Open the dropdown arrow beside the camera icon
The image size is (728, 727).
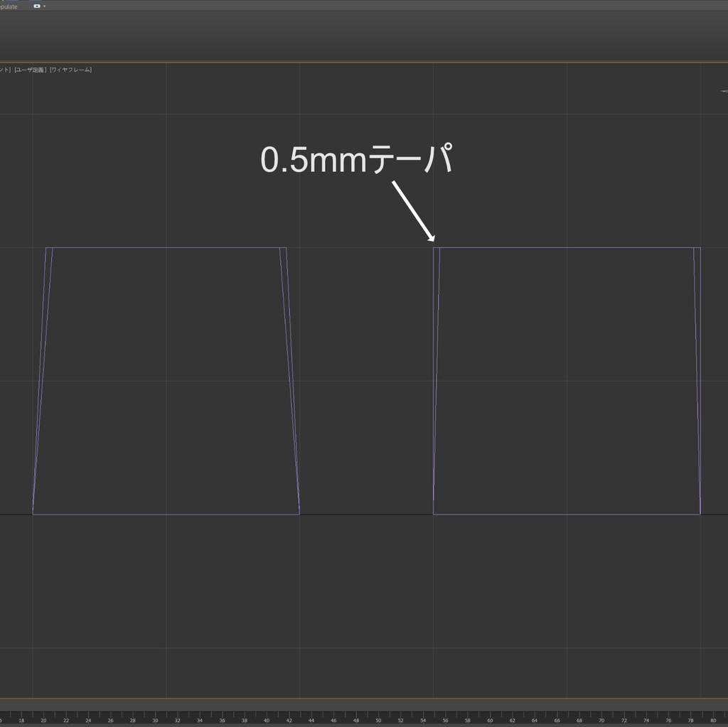click(x=44, y=6)
